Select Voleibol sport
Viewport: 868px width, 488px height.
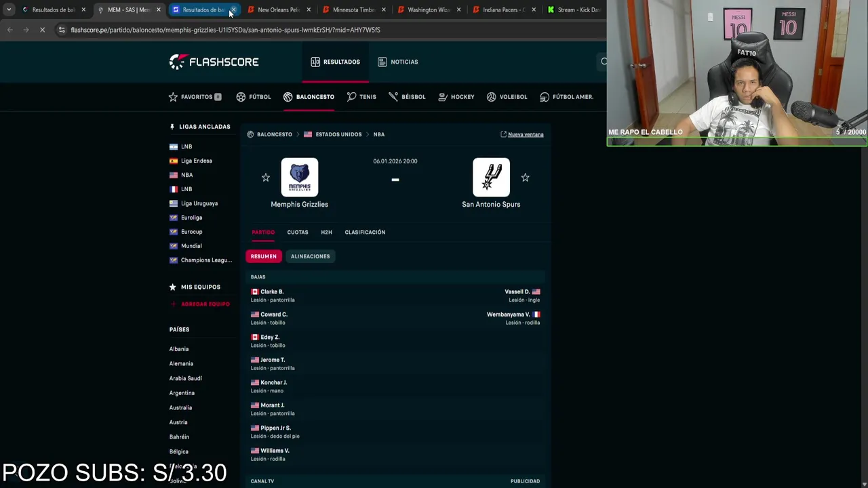tap(507, 97)
